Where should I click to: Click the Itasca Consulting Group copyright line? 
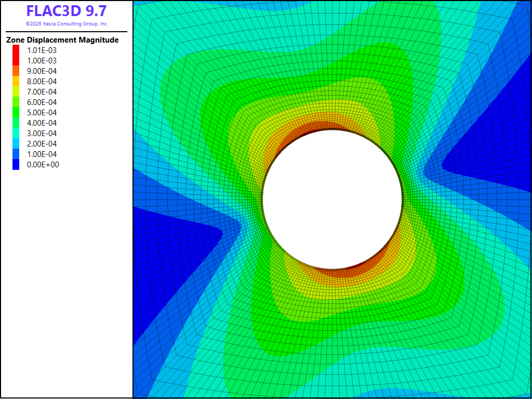click(x=66, y=24)
